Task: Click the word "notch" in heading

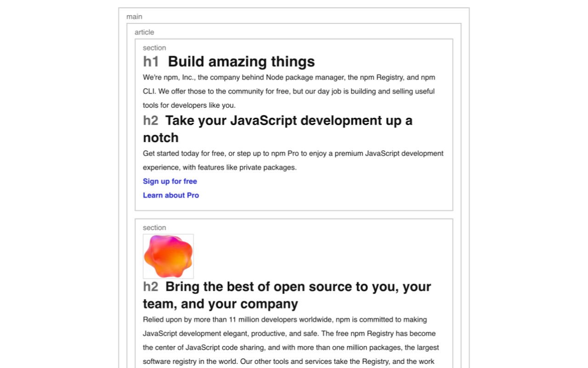Action: point(161,138)
